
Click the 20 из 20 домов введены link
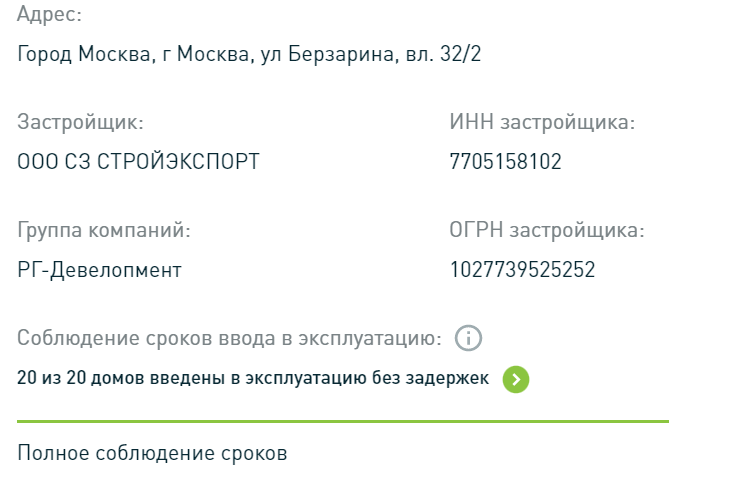[x=253, y=378]
